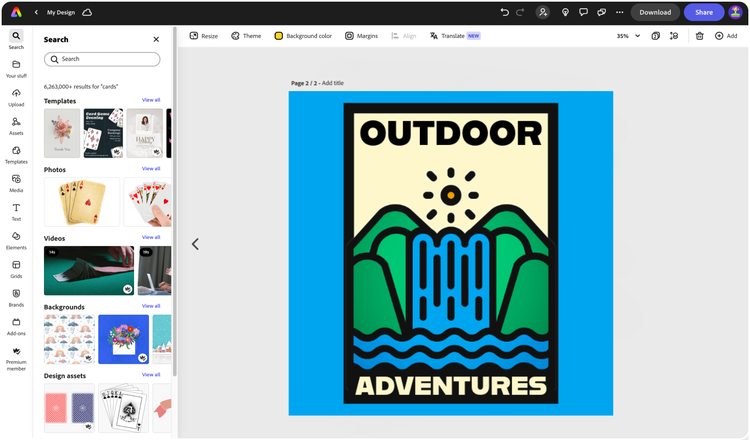This screenshot has height=440, width=750.
Task: Click the invite collaborators icon
Action: 542,12
